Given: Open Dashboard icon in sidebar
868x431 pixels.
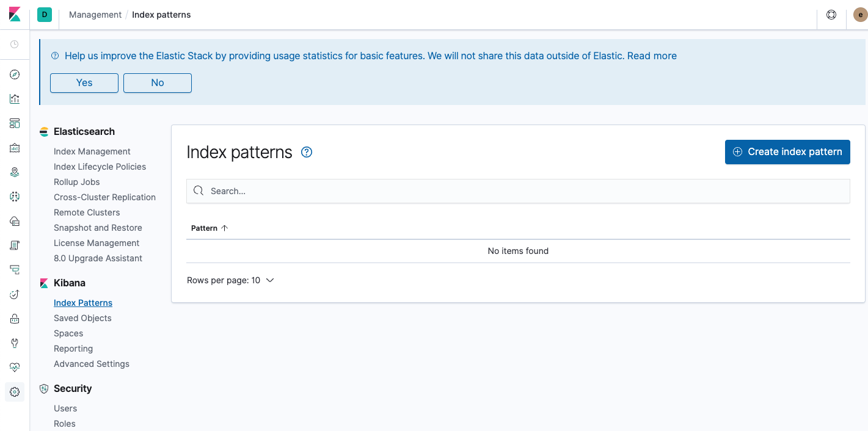Looking at the screenshot, I should pyautogui.click(x=15, y=123).
